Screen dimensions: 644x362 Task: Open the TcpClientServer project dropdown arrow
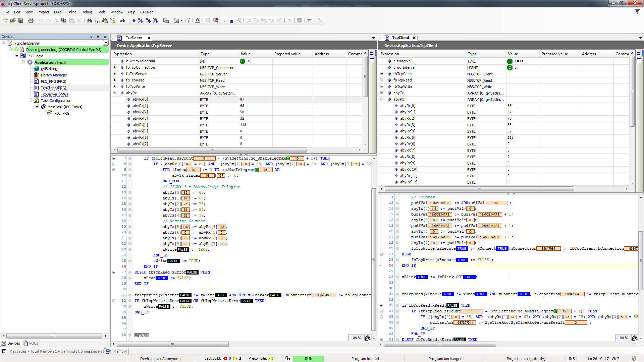tap(106, 43)
